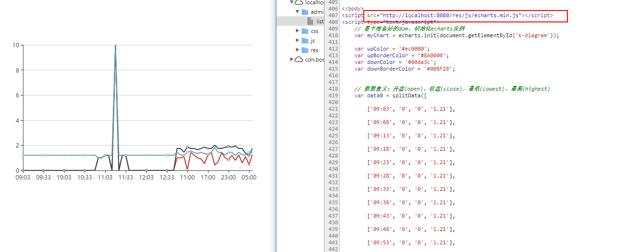Expand the res folder arrow
The width and height of the screenshot is (644, 252).
click(x=298, y=50)
